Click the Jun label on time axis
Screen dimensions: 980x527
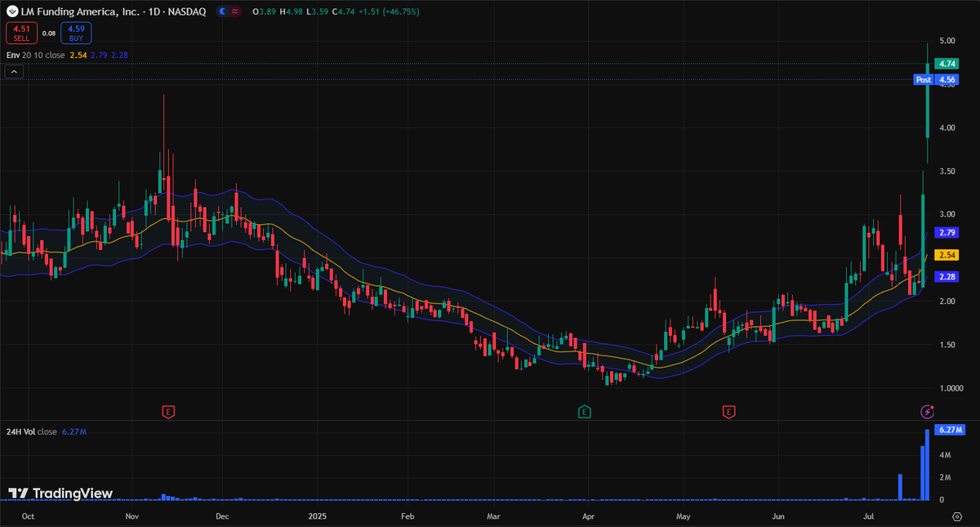(778, 516)
